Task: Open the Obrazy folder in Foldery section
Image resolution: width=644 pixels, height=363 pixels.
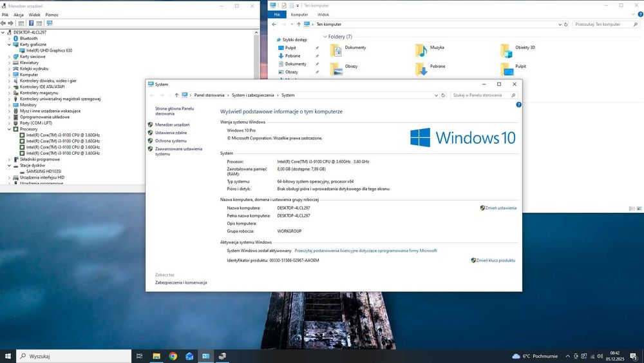Action: click(336, 69)
